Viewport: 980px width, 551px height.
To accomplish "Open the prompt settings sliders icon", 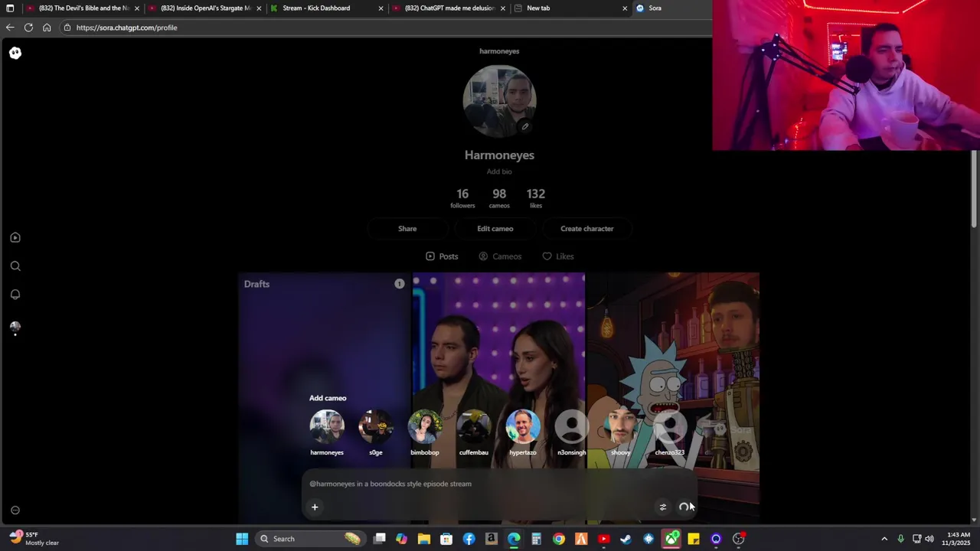I will pyautogui.click(x=663, y=507).
